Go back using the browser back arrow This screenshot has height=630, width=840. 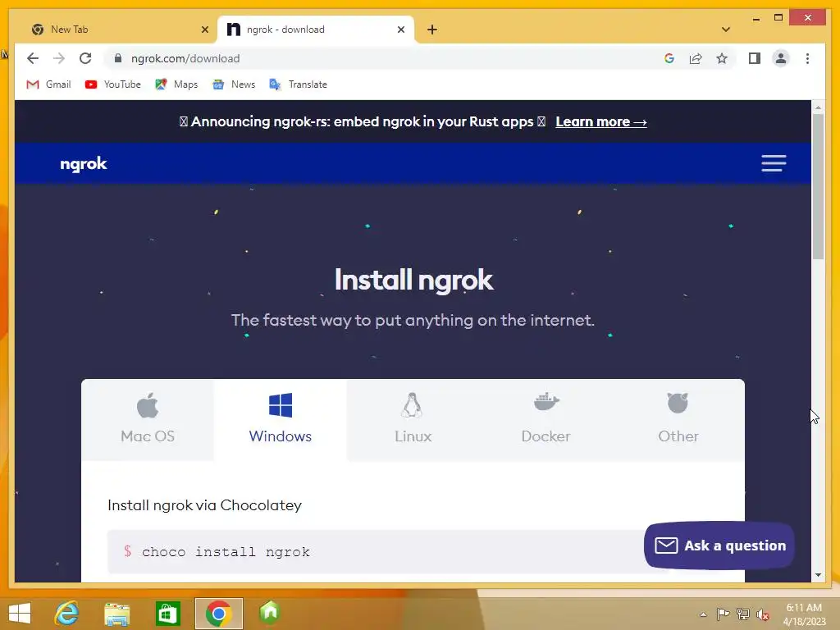pos(33,58)
